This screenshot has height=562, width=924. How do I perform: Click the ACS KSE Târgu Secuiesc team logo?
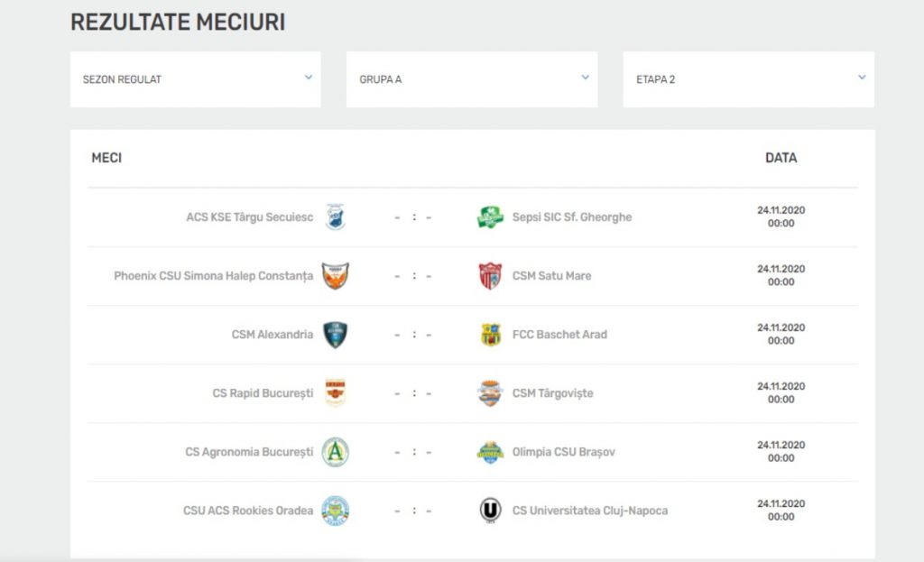(x=335, y=217)
